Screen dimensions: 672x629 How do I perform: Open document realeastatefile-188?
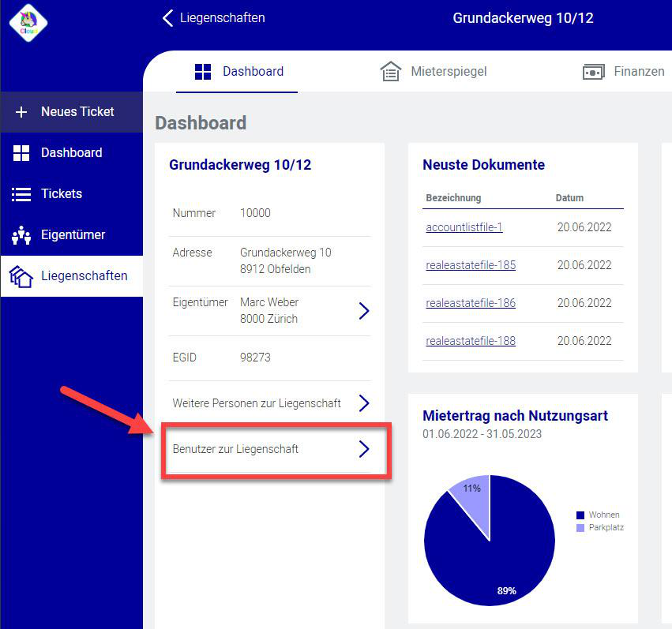(471, 341)
